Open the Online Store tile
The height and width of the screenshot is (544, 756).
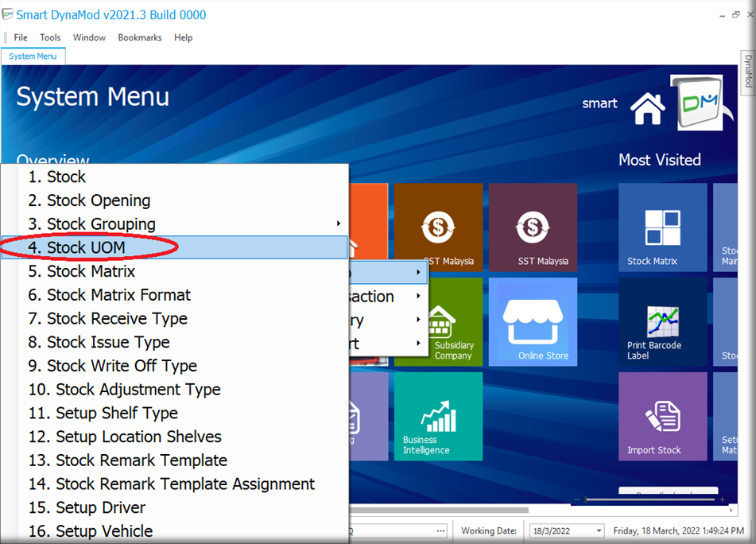(533, 321)
